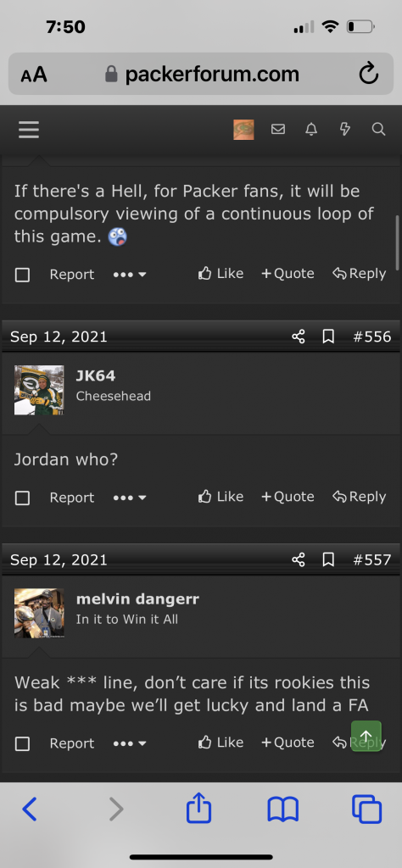Open the hamburger navigation menu

point(29,130)
